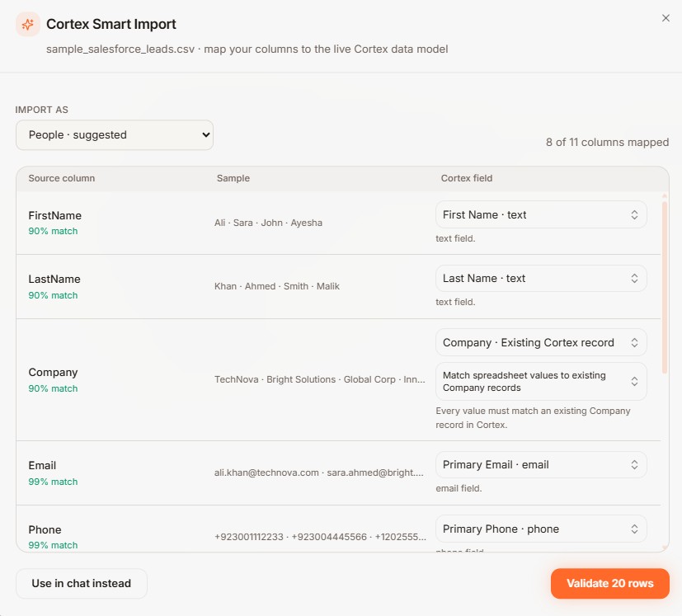The width and height of the screenshot is (682, 616).
Task: Select the Phone source column label
Action: (x=45, y=530)
